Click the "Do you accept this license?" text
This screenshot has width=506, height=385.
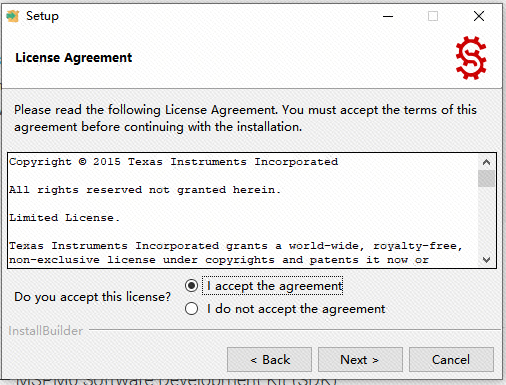(x=92, y=297)
